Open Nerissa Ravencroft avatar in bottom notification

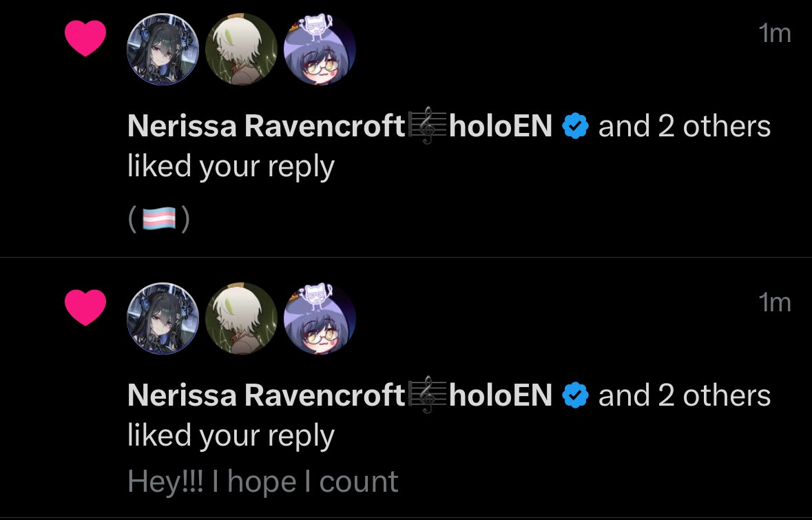(x=163, y=318)
